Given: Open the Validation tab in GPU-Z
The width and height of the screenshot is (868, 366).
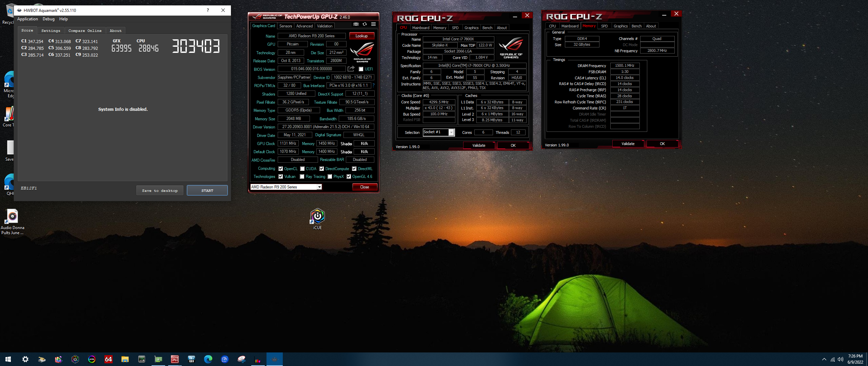Looking at the screenshot, I should 324,26.
